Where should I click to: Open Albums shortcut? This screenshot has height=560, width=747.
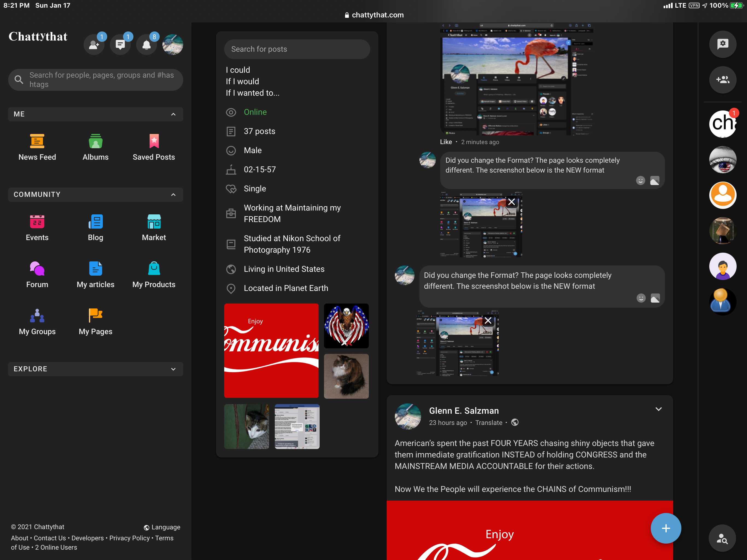[96, 147]
